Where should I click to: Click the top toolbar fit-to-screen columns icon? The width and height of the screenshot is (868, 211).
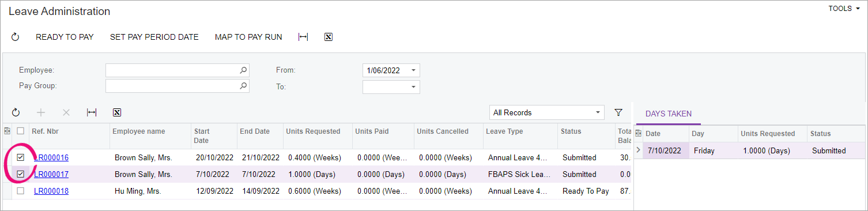pyautogui.click(x=303, y=37)
